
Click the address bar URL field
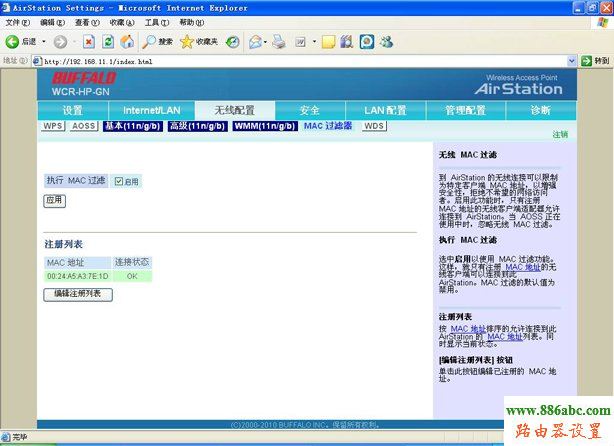(x=300, y=61)
